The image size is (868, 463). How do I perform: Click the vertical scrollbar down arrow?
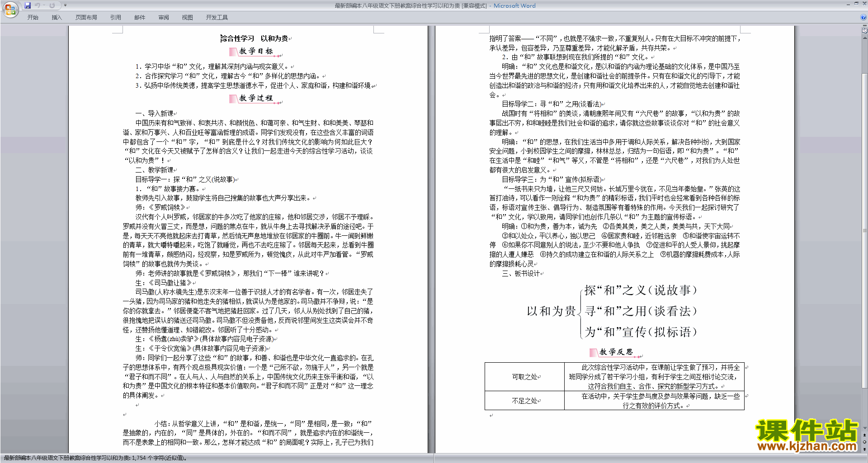tap(865, 428)
